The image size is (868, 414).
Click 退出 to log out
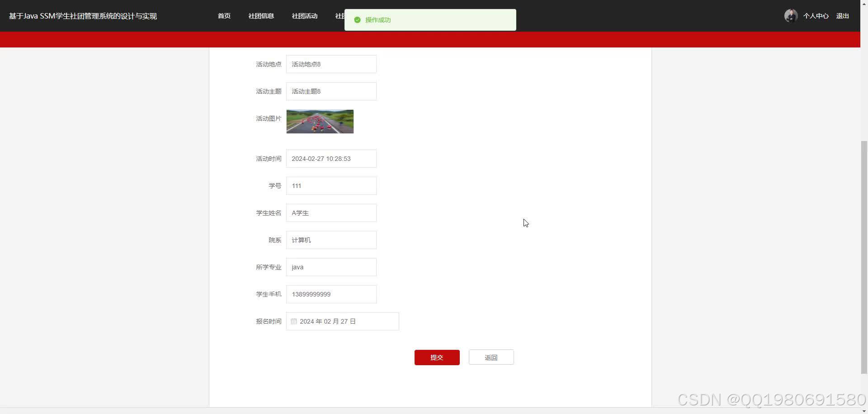point(843,16)
